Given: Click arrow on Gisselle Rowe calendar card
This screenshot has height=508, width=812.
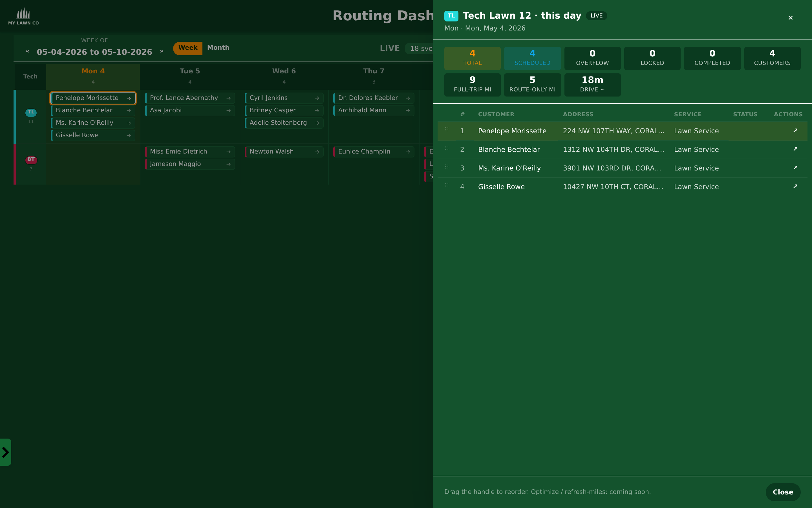Looking at the screenshot, I should click(x=129, y=135).
